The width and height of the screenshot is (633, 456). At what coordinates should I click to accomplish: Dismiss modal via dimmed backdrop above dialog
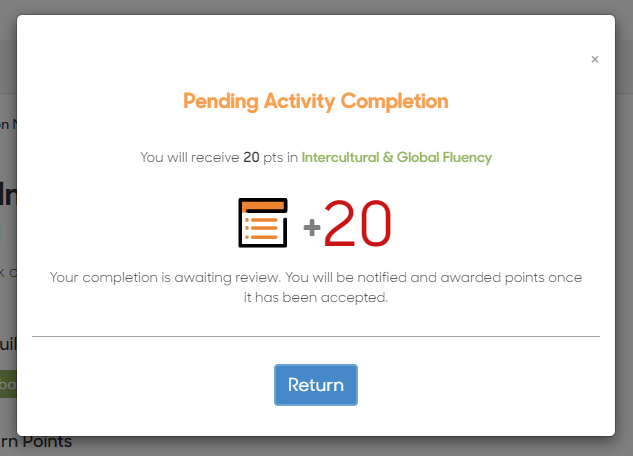click(316, 7)
